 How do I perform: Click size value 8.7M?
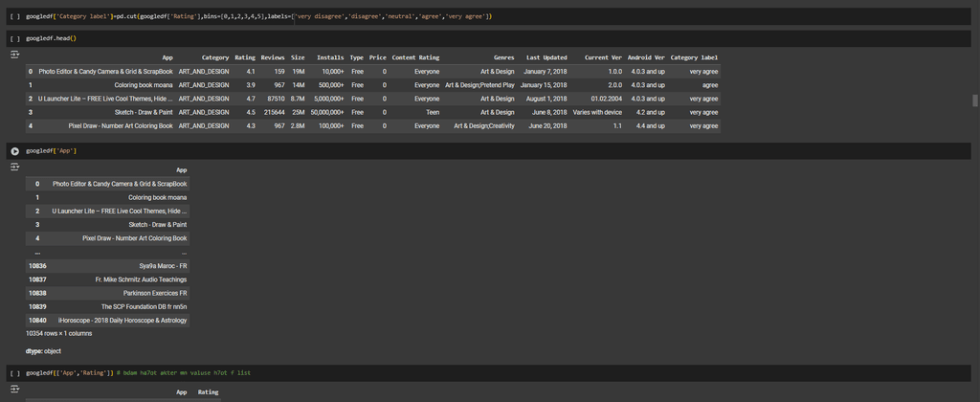[298, 99]
